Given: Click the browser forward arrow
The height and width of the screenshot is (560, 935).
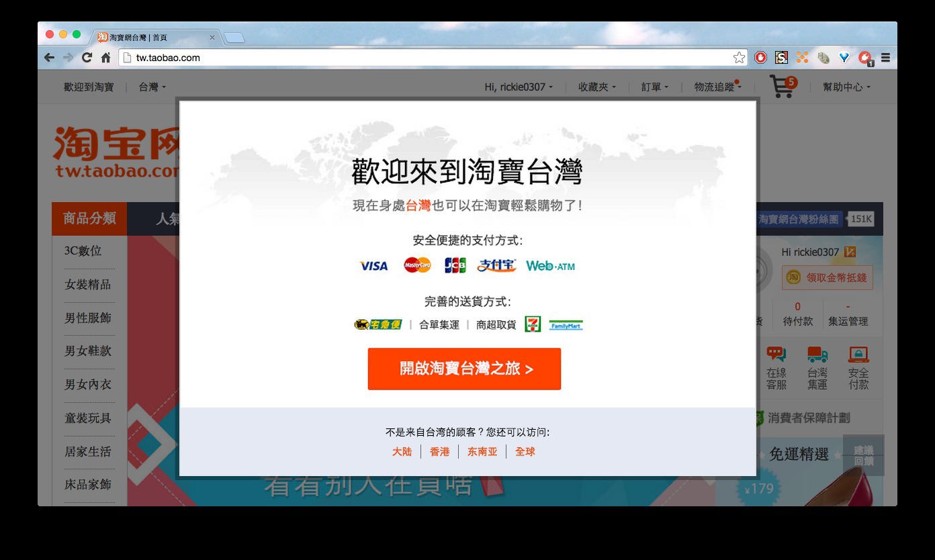Looking at the screenshot, I should (x=68, y=58).
